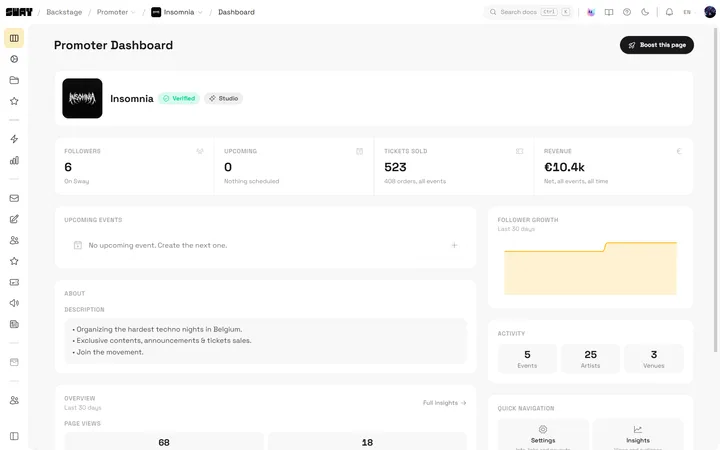The height and width of the screenshot is (450, 720).
Task: Open the 5 Events activity tile
Action: click(527, 359)
